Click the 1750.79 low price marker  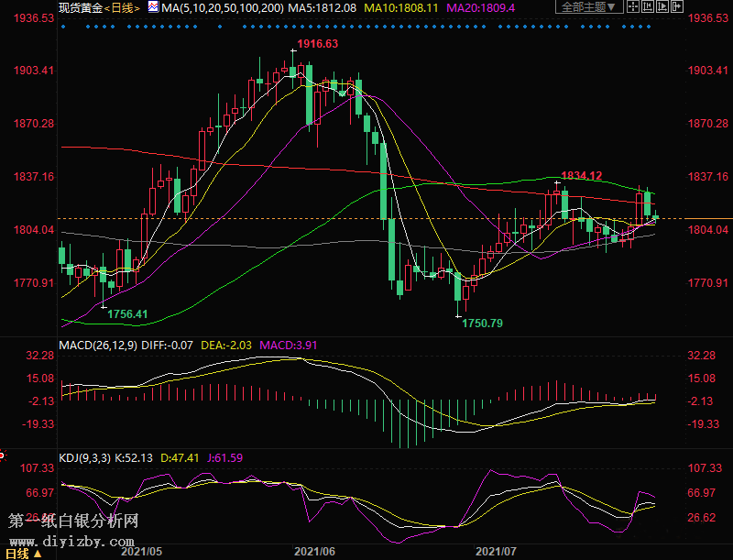pyautogui.click(x=482, y=324)
